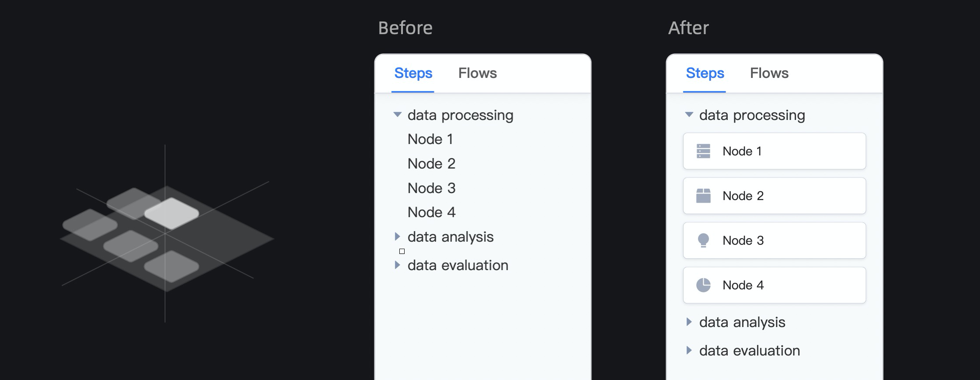This screenshot has height=380, width=980.
Task: Select Node 1 text in Before tree
Action: pos(430,139)
